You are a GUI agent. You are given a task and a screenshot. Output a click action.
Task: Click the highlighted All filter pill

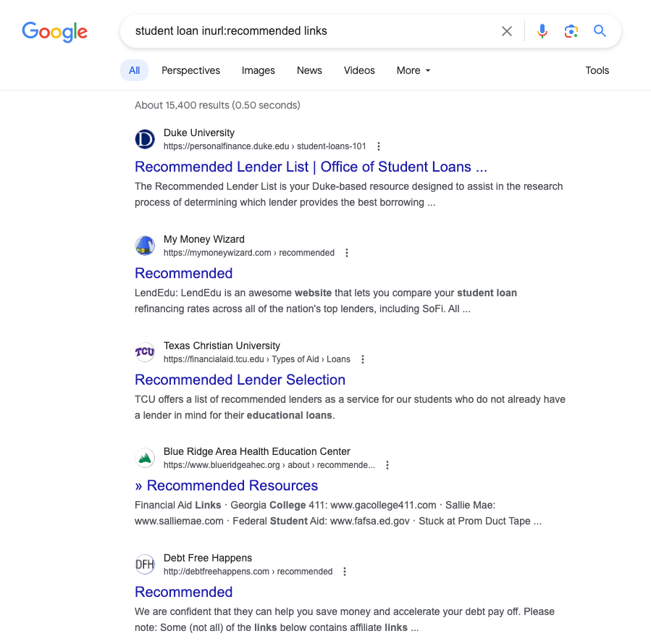[x=134, y=70]
